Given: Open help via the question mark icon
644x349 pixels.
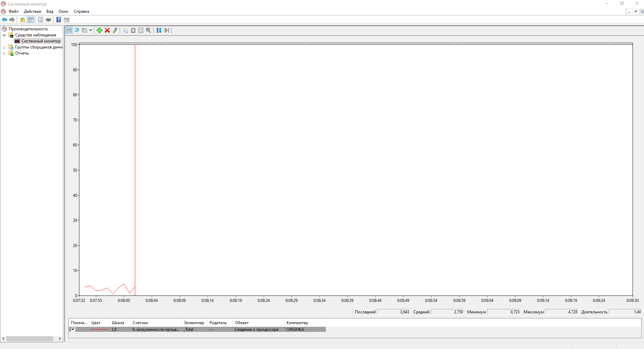Looking at the screenshot, I should click(x=59, y=20).
